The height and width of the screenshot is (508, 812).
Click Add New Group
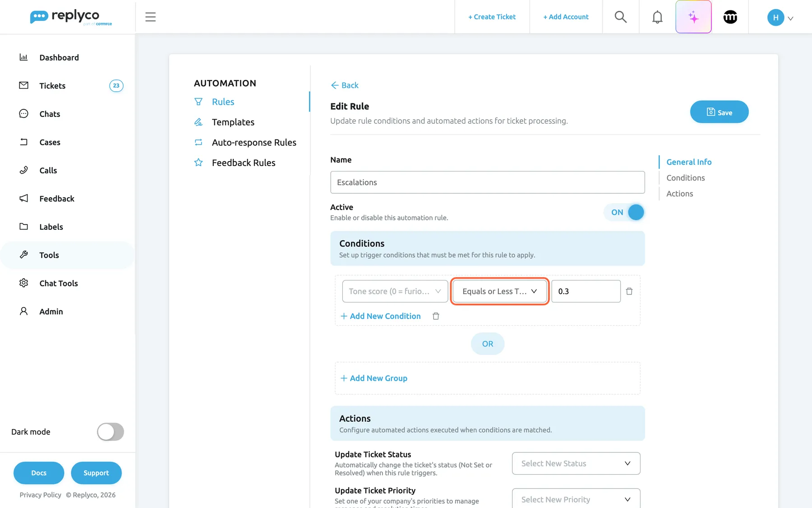coord(374,378)
